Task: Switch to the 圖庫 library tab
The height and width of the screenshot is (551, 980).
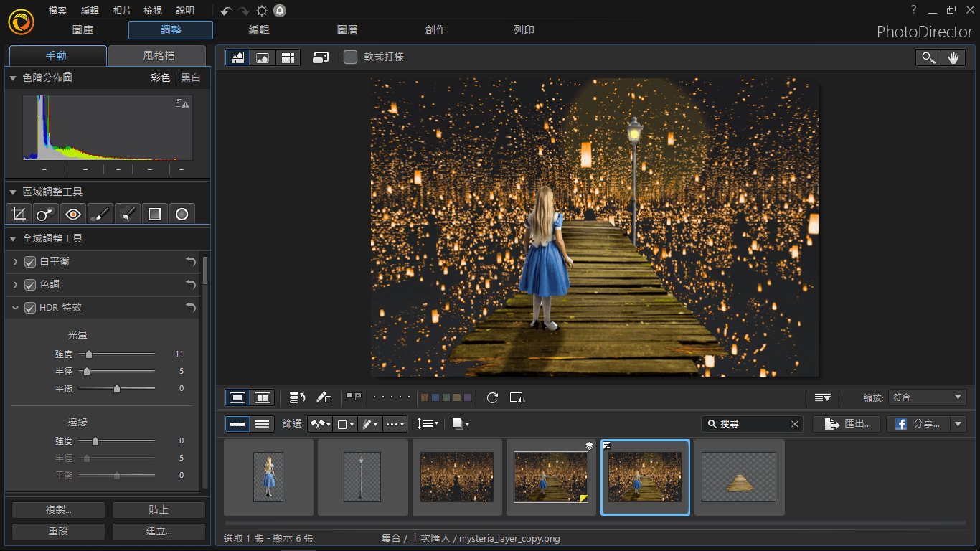Action: click(83, 30)
